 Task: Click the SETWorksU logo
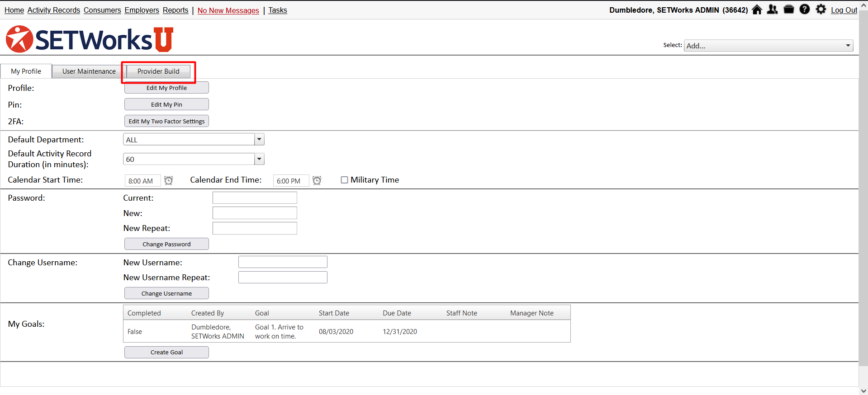coord(90,39)
